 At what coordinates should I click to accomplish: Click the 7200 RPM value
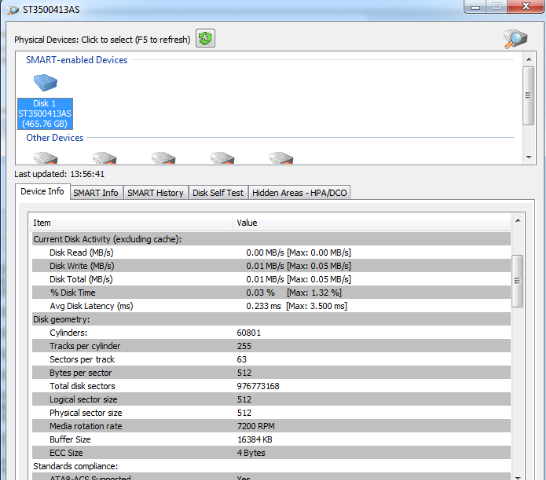click(x=256, y=426)
